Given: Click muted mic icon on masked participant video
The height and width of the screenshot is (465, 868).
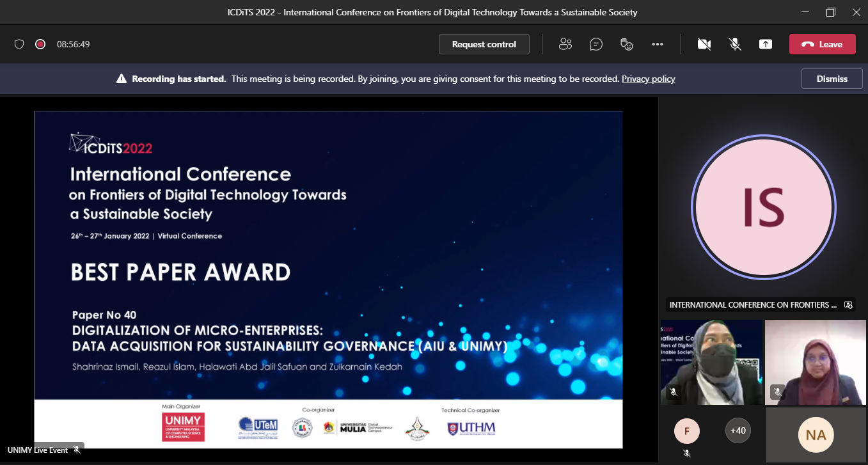Looking at the screenshot, I should coord(673,392).
